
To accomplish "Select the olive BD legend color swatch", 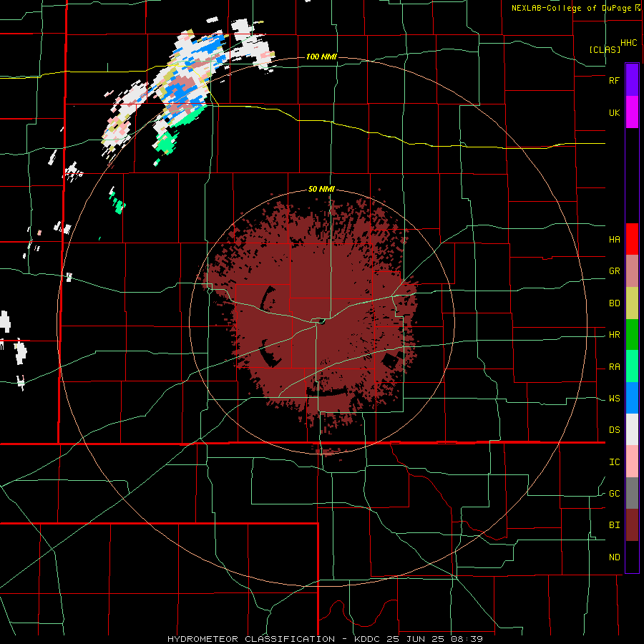I will pos(632,303).
